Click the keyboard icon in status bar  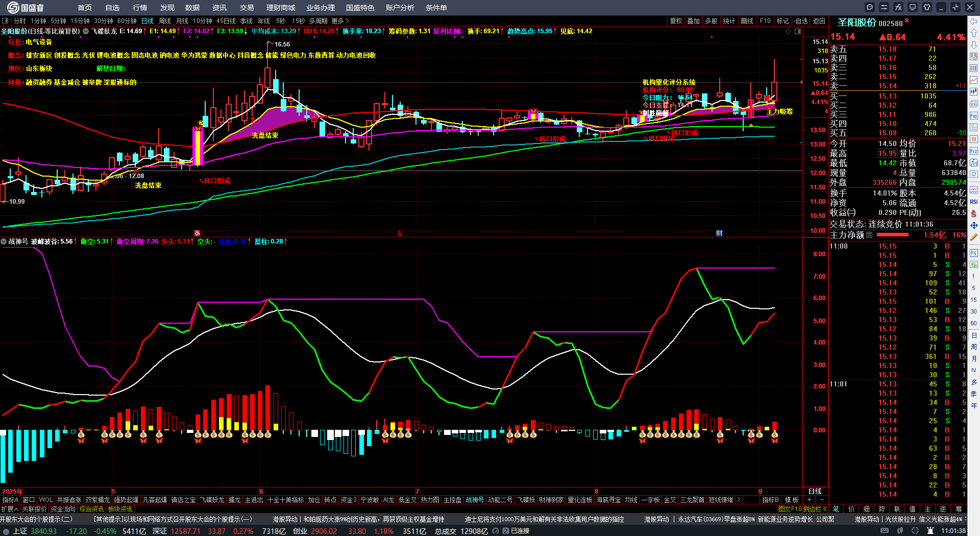[x=885, y=531]
